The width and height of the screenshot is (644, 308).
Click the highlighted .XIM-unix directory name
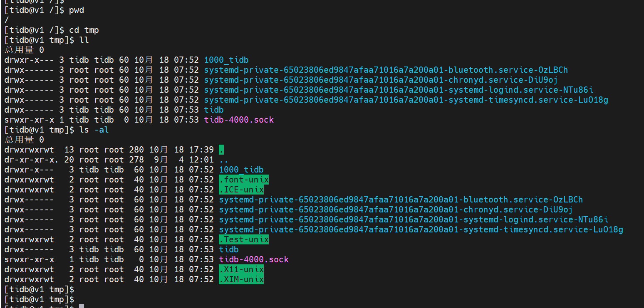(x=241, y=279)
